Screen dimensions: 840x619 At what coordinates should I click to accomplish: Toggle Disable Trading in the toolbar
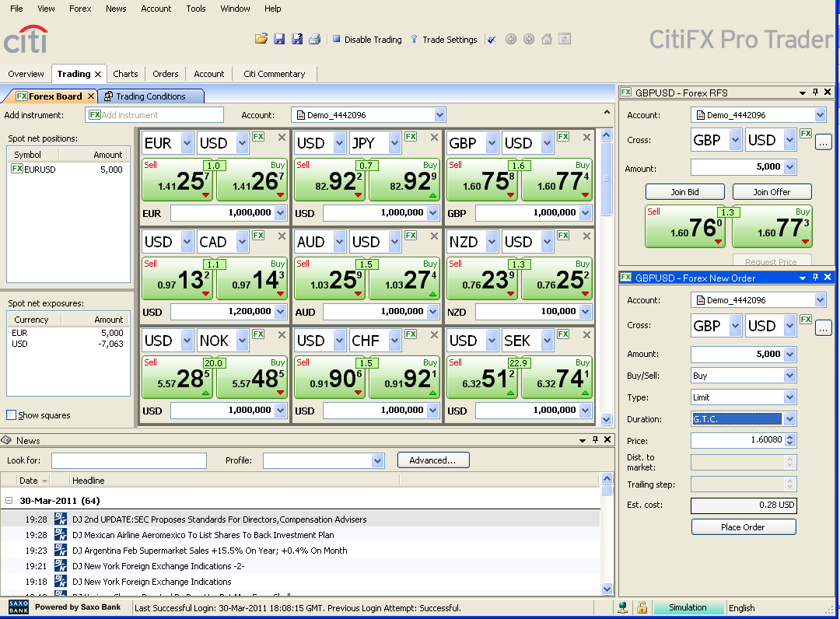367,39
